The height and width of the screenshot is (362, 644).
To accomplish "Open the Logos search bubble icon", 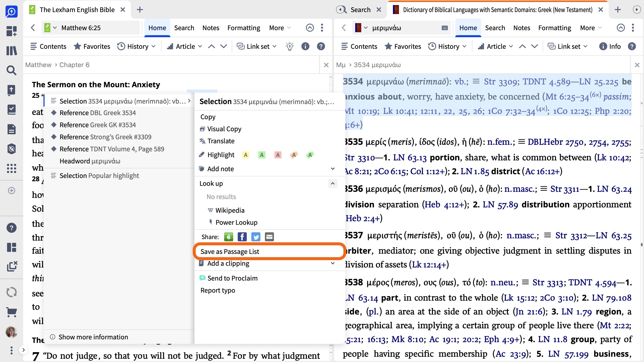I will pos(12,12).
